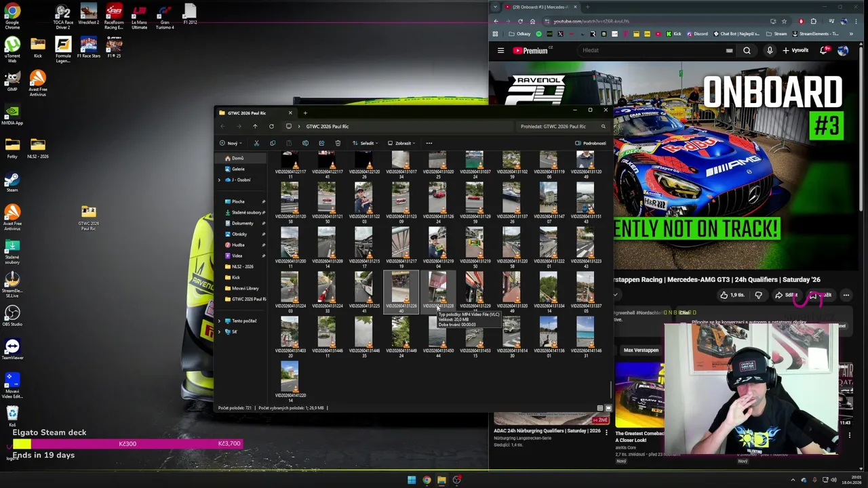Show hidden bookmarks with the » chevron

click(851, 34)
